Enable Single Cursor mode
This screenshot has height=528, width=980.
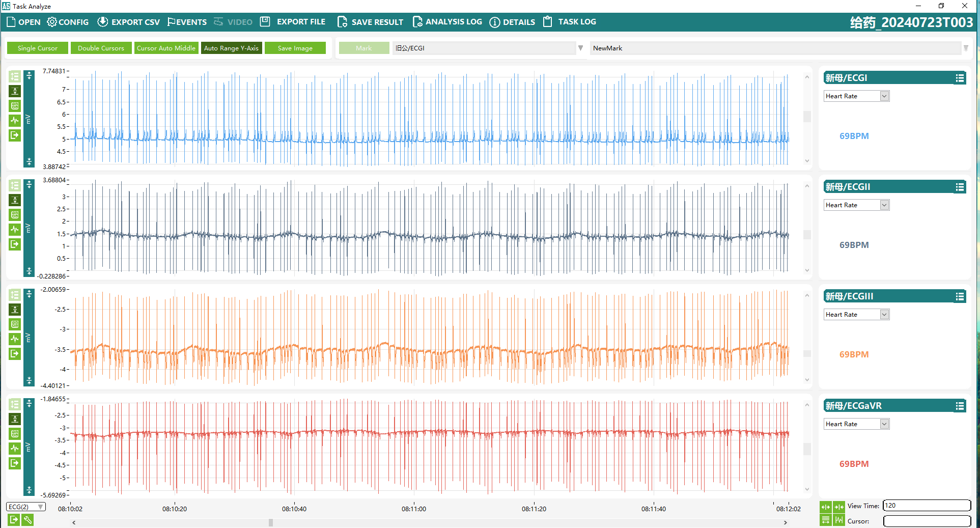pos(37,48)
